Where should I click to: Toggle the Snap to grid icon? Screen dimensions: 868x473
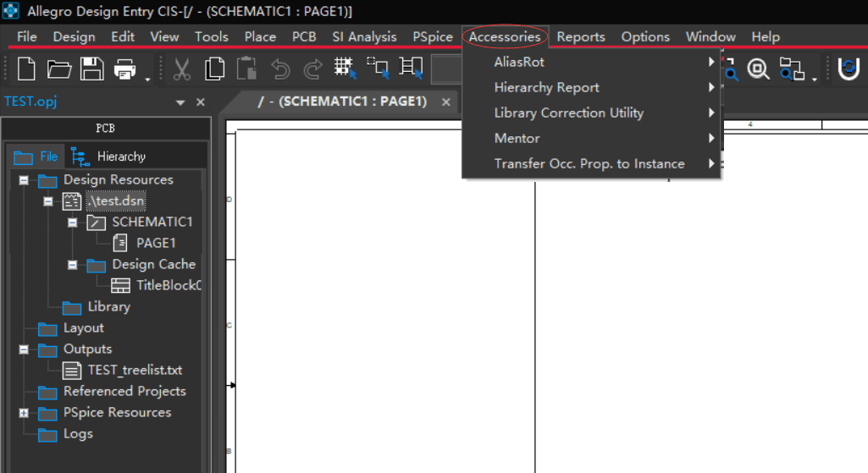click(x=346, y=68)
